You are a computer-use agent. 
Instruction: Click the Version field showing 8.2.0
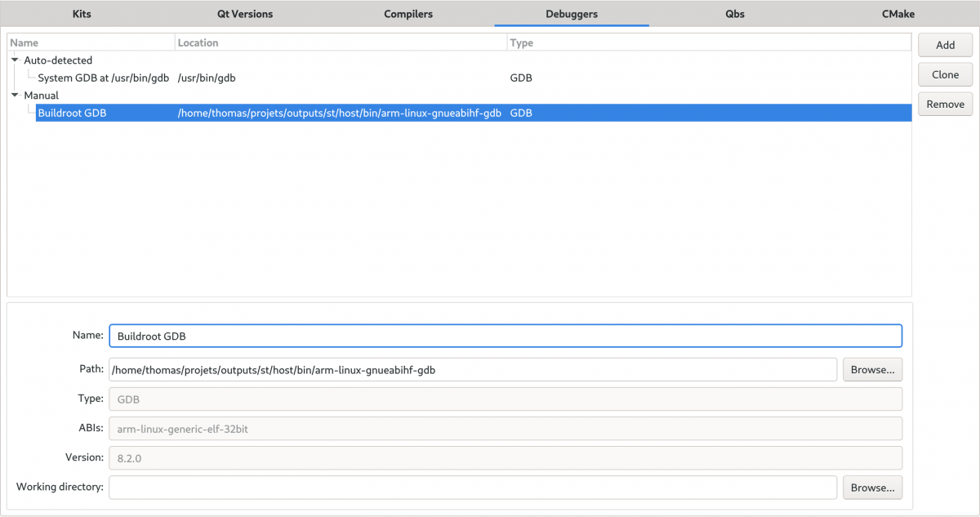click(x=506, y=457)
